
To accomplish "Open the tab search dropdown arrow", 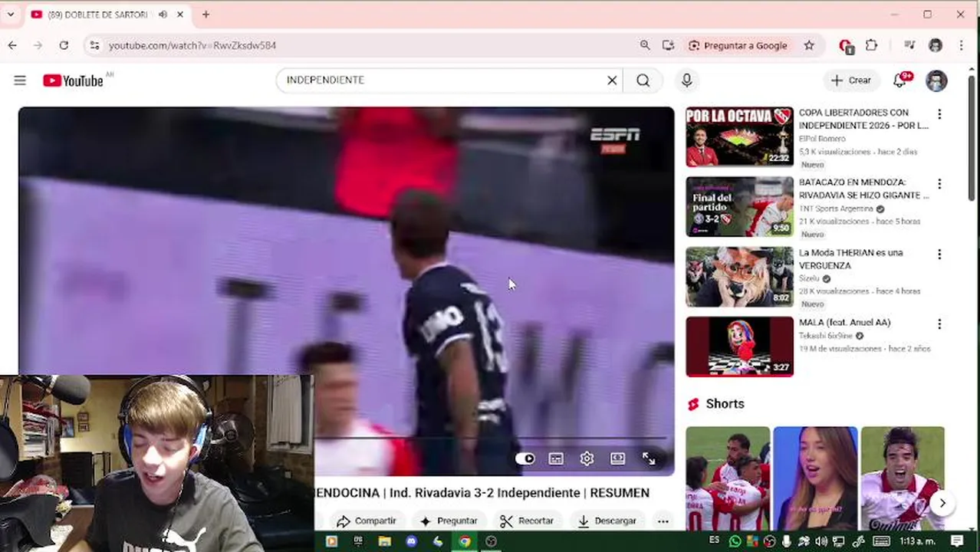I will (11, 15).
